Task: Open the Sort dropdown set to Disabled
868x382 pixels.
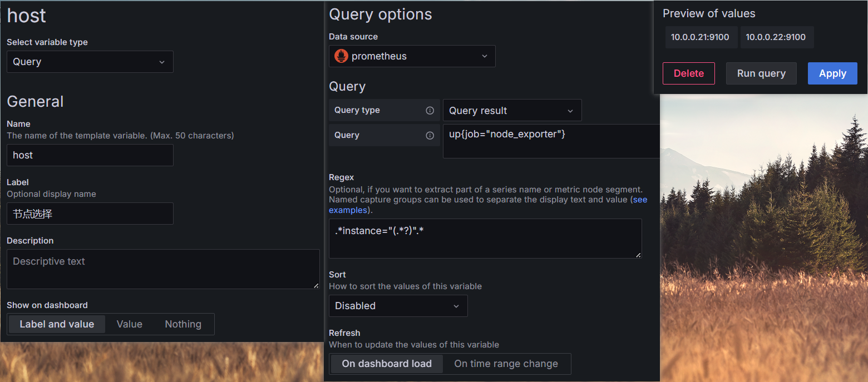Action: 398,306
